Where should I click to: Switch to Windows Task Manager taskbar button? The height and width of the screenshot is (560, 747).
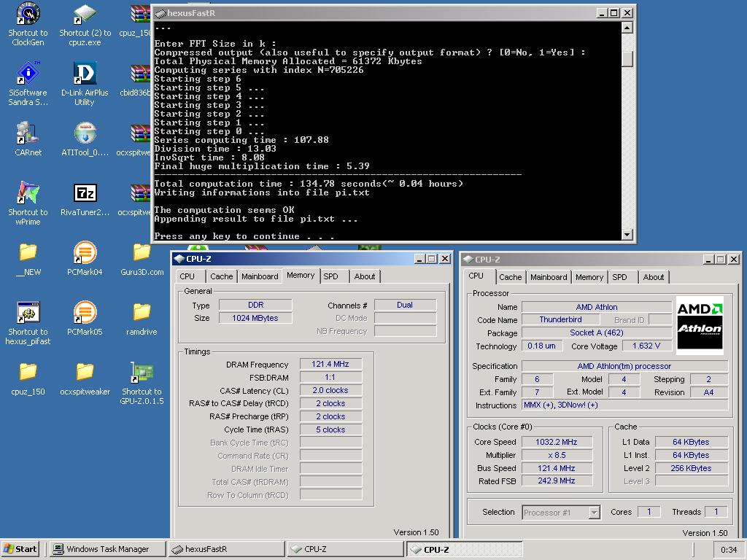tap(108, 549)
